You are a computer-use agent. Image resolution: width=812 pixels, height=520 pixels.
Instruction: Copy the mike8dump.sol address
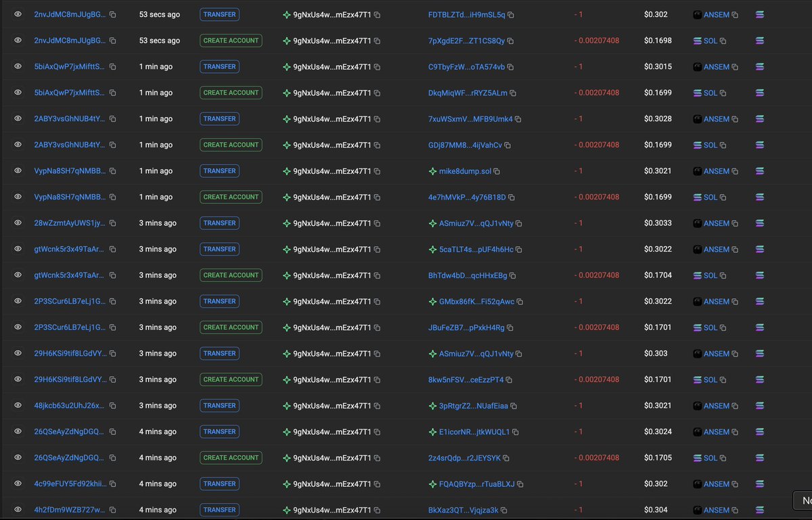[495, 172]
